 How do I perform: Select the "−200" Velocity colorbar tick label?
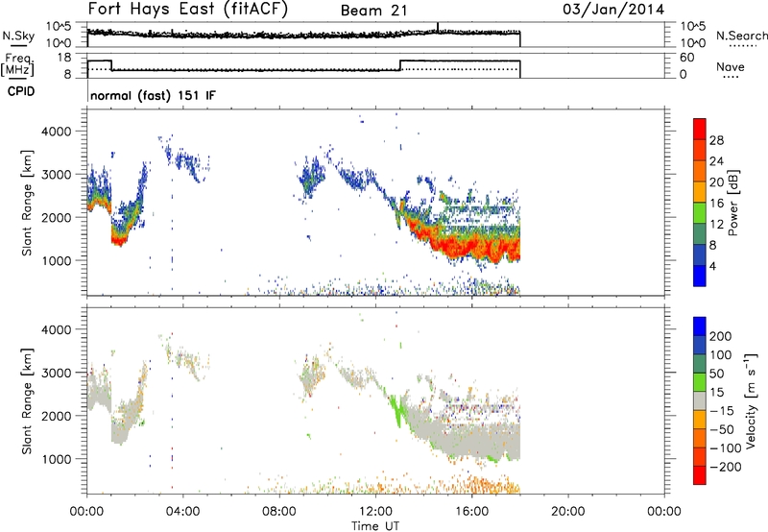coord(726,467)
